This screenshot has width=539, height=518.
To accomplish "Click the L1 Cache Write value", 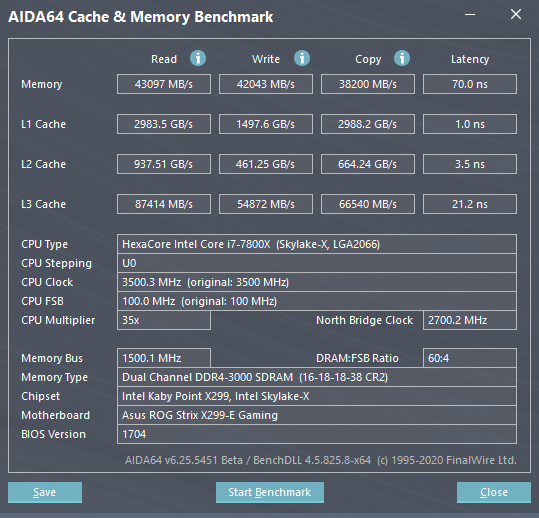I will pyautogui.click(x=266, y=124).
